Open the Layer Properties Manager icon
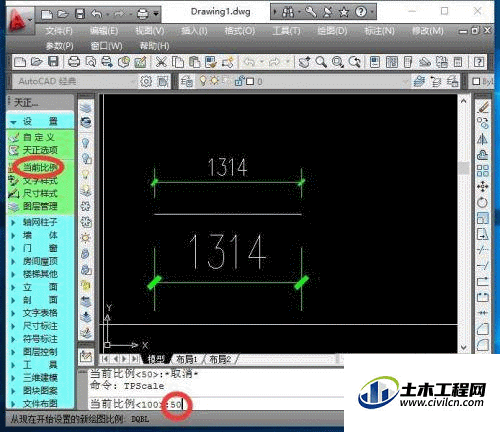This screenshot has width=500, height=432. [x=187, y=81]
